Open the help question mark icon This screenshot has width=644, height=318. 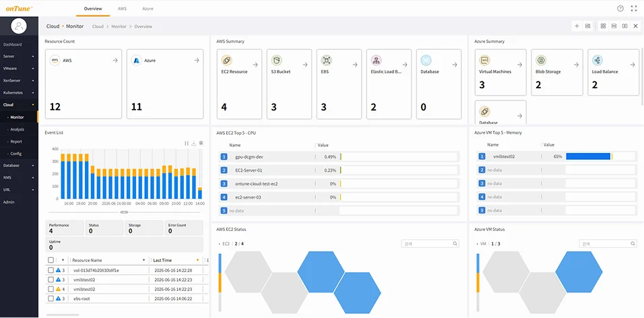coord(620,9)
